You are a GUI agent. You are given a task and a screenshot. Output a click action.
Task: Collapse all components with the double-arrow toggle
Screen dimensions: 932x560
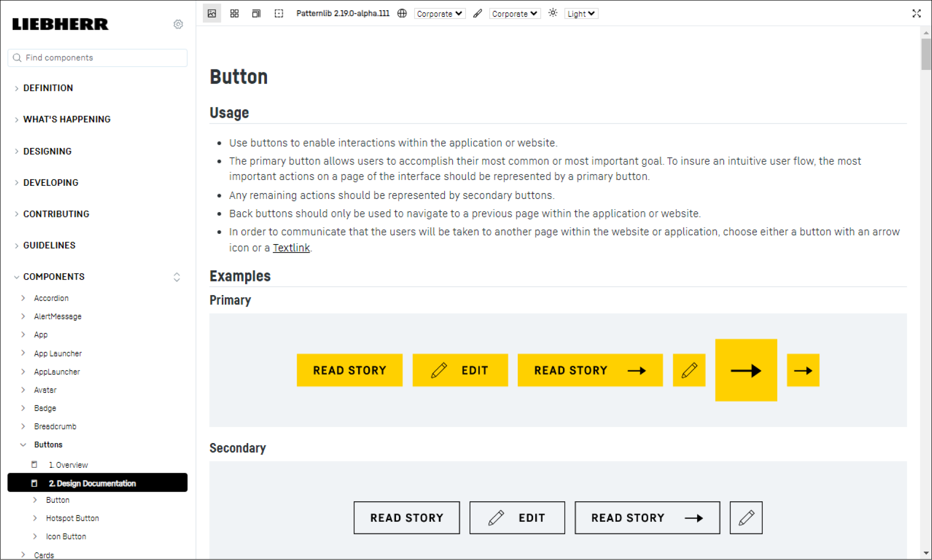point(177,277)
